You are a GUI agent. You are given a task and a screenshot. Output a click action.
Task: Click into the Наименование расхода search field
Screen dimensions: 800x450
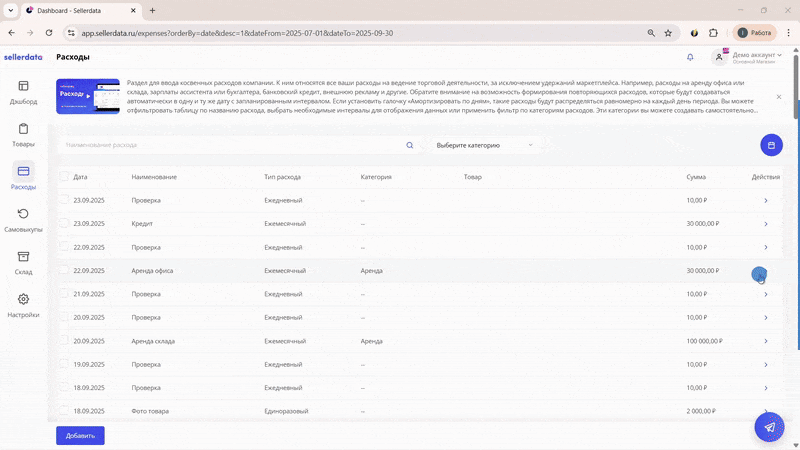[x=230, y=145]
